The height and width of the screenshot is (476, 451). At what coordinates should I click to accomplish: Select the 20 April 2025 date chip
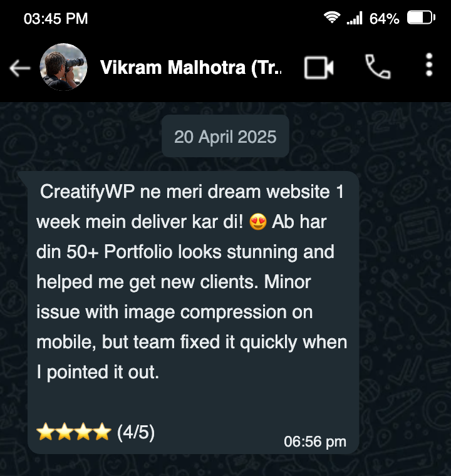pyautogui.click(x=225, y=137)
